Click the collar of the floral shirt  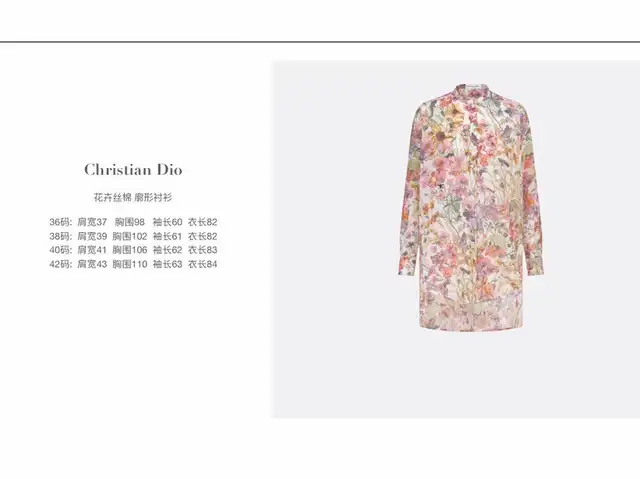(x=472, y=90)
